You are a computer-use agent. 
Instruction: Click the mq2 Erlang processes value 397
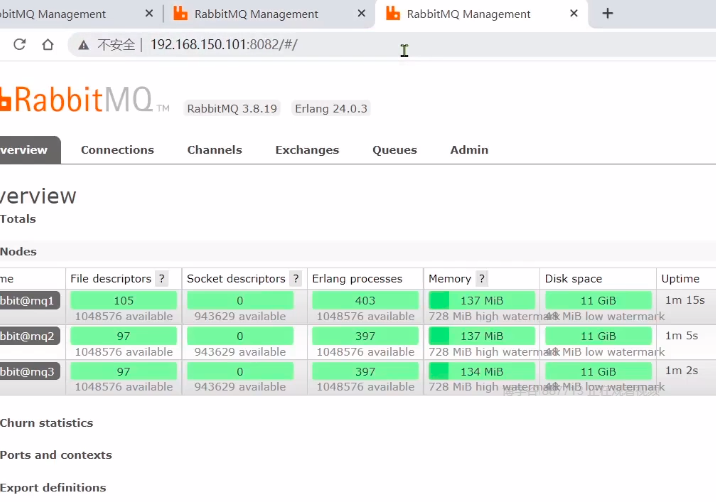click(x=365, y=336)
